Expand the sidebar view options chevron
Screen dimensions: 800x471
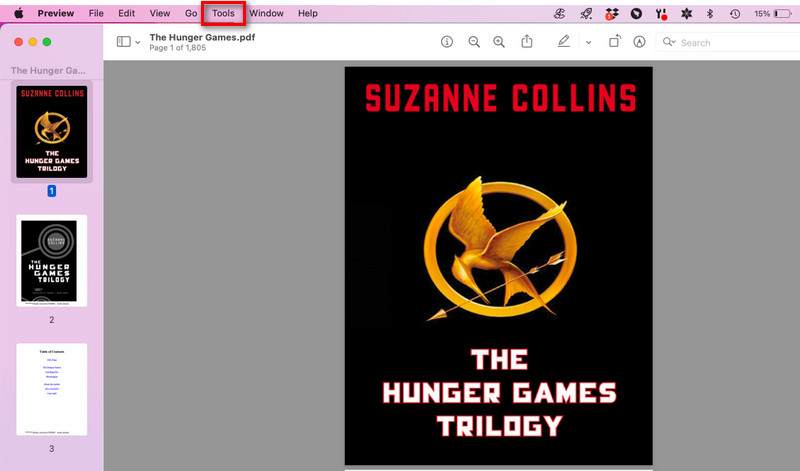click(138, 42)
